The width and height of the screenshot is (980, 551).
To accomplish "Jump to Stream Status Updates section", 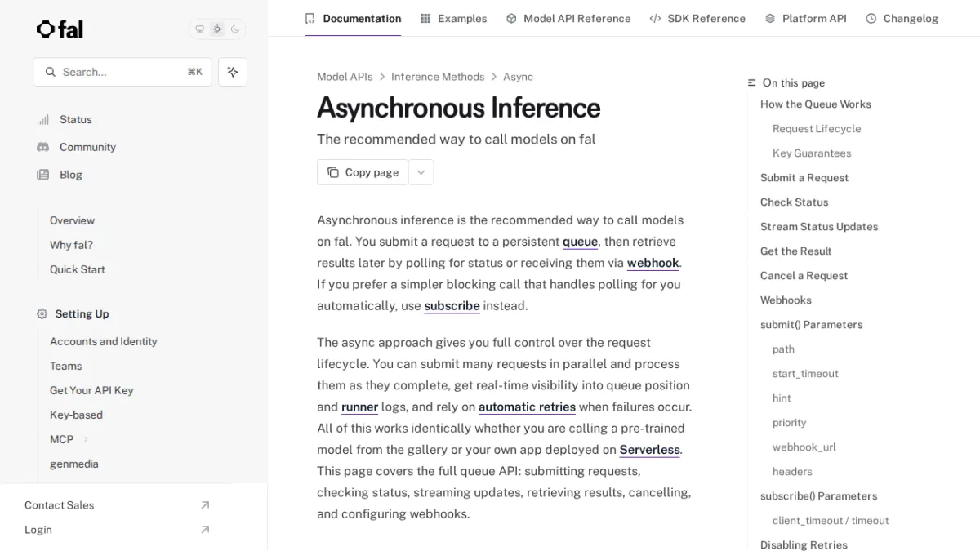I will tap(819, 227).
